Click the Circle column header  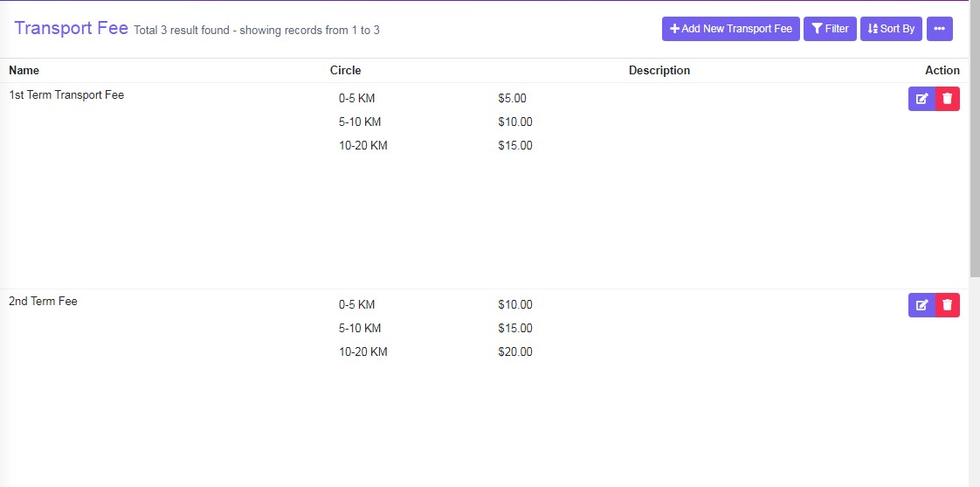coord(346,70)
